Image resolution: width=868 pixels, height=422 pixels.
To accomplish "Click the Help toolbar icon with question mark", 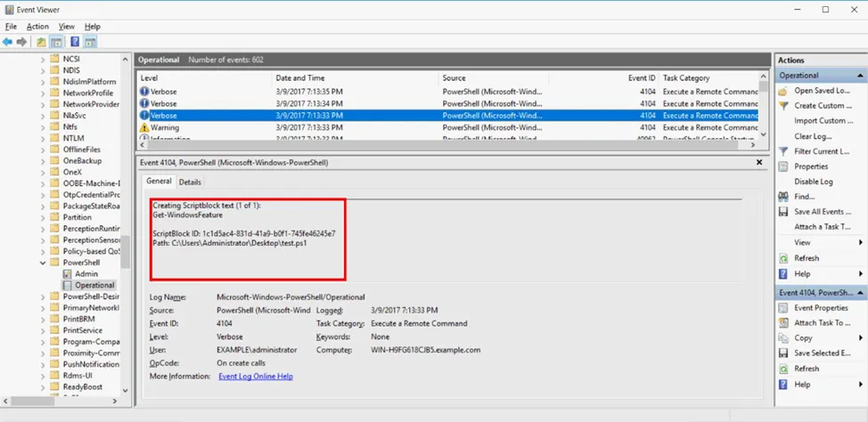I will (75, 42).
